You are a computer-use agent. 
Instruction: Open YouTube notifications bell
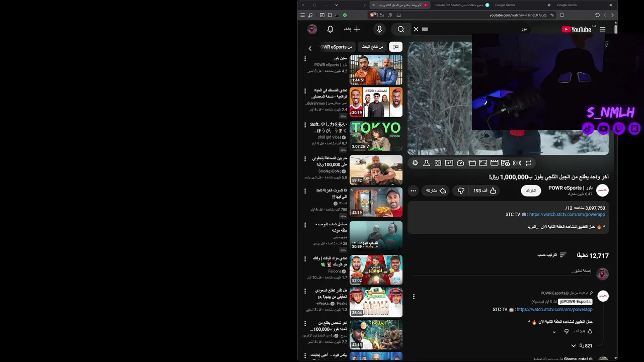[x=330, y=29]
